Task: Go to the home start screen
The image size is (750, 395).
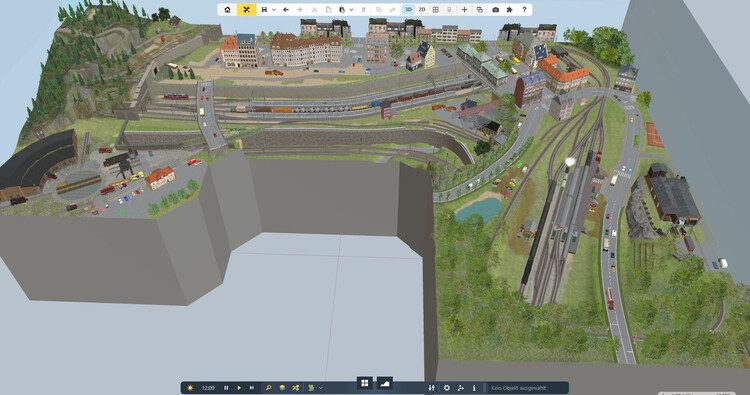Action: pos(228,10)
